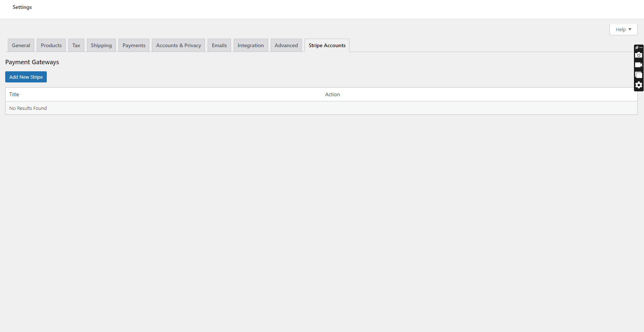Click the video recording icon
The width and height of the screenshot is (644, 332).
pyautogui.click(x=638, y=65)
